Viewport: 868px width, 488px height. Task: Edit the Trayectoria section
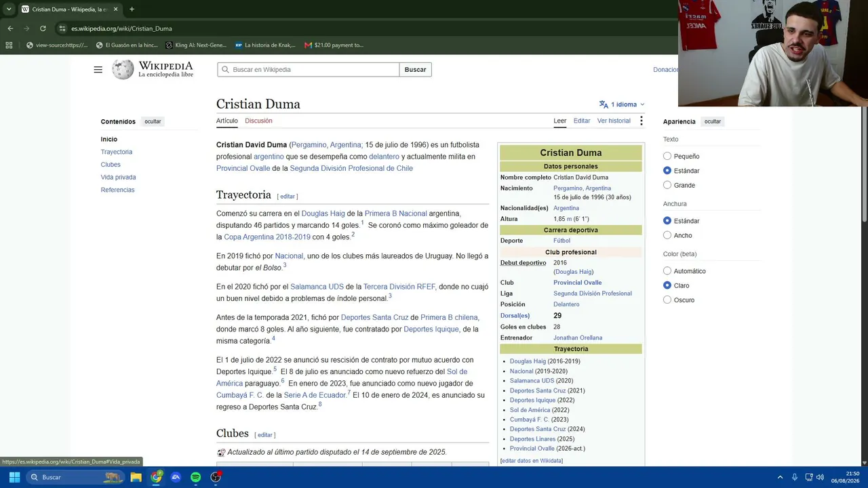[x=288, y=197]
